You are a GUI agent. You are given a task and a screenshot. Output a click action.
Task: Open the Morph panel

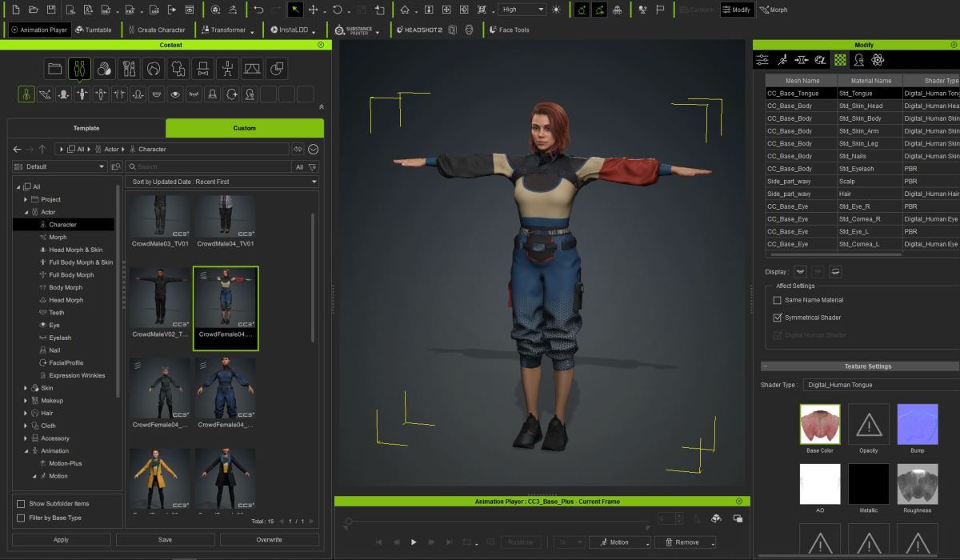[774, 10]
